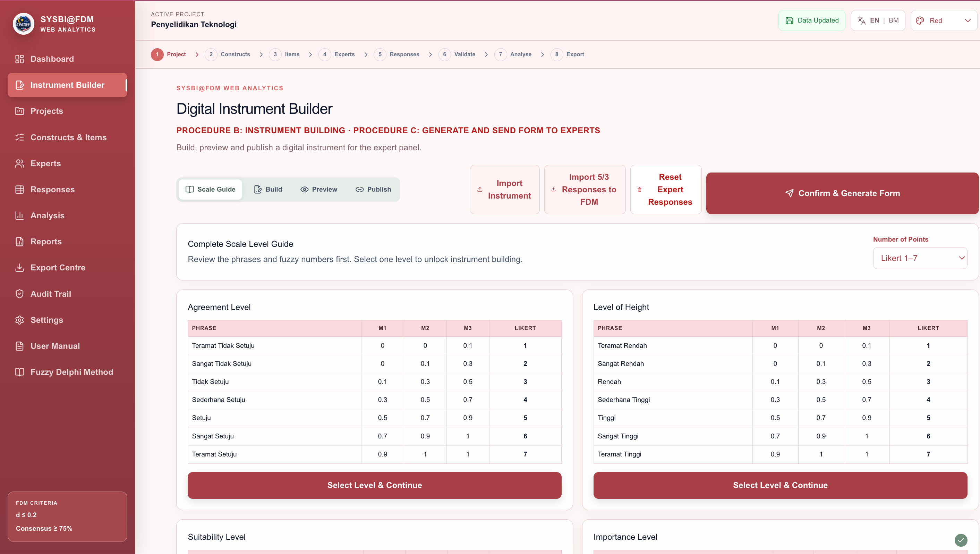The height and width of the screenshot is (554, 980).
Task: Go to Experts people icon
Action: 19,163
